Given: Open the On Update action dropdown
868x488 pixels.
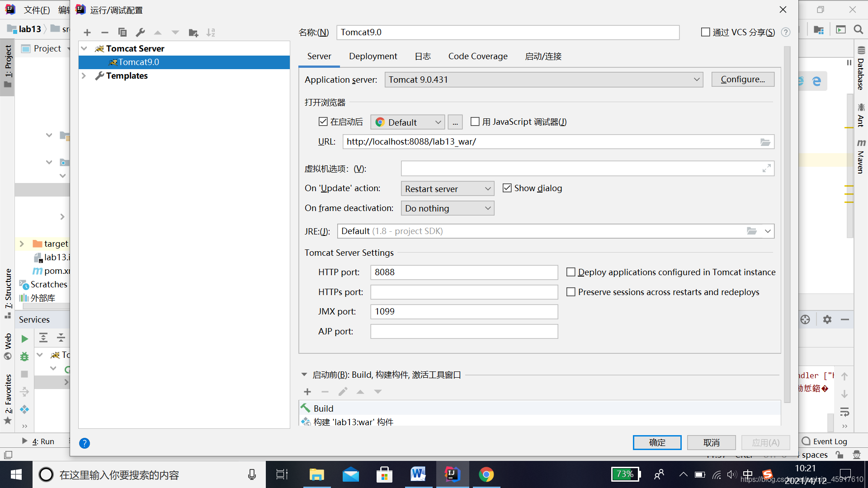Looking at the screenshot, I should [x=448, y=188].
